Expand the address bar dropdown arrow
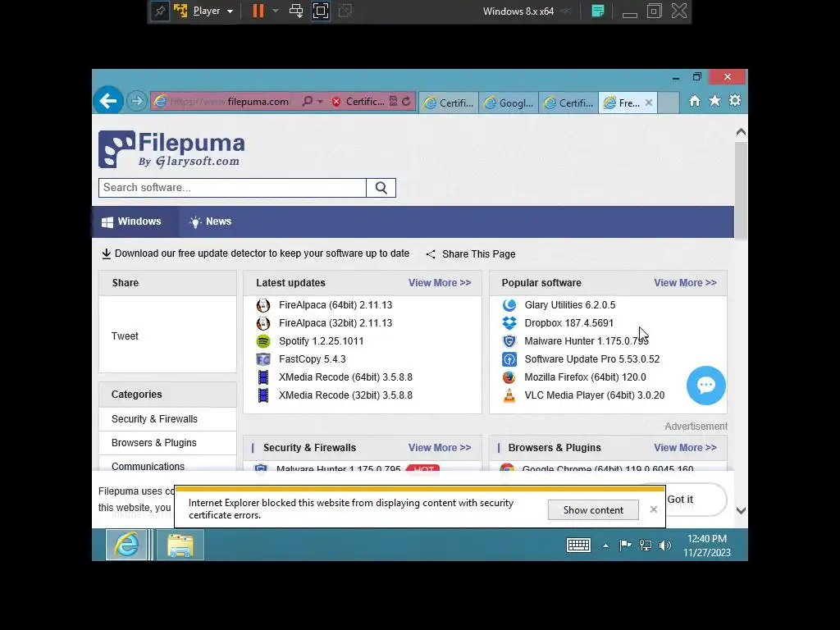Image resolution: width=840 pixels, height=630 pixels. 321,101
